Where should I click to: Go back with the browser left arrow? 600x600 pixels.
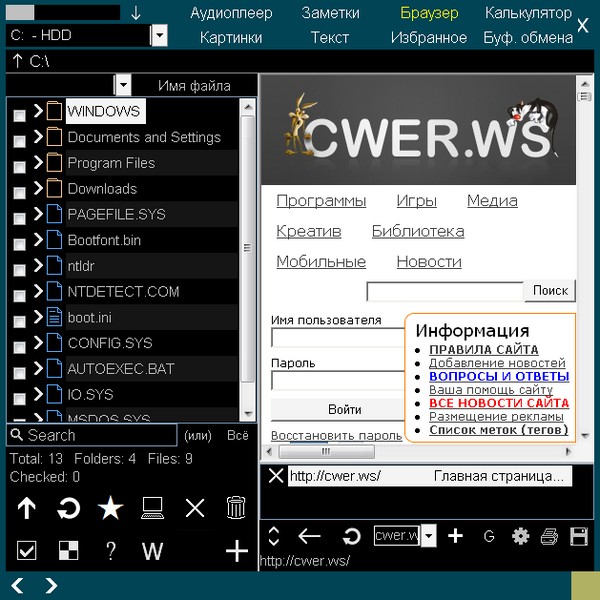[309, 536]
